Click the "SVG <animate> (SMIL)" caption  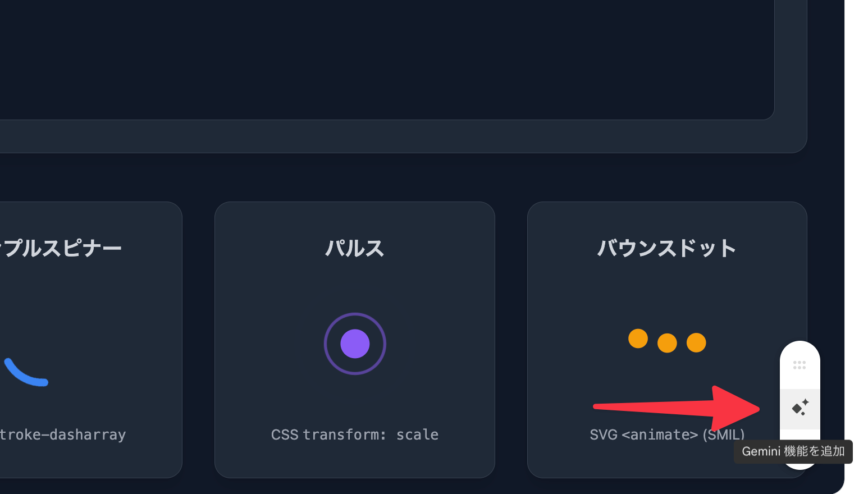(x=666, y=434)
